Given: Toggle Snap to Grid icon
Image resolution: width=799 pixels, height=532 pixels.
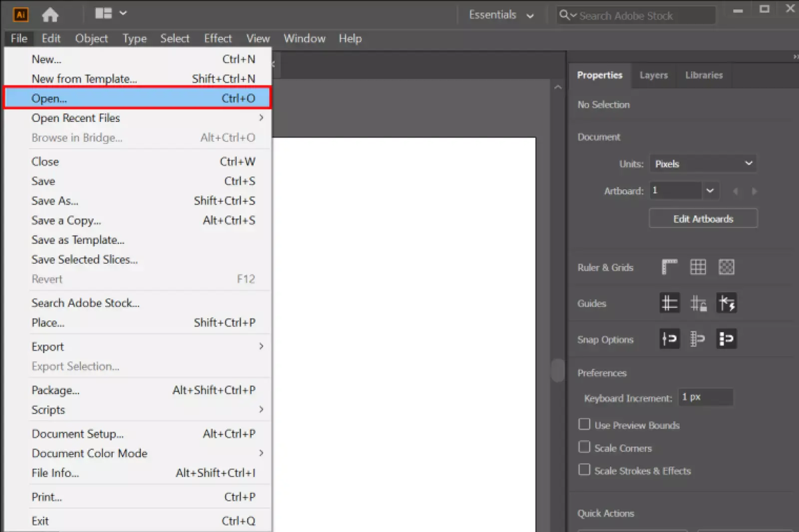Looking at the screenshot, I should [698, 339].
